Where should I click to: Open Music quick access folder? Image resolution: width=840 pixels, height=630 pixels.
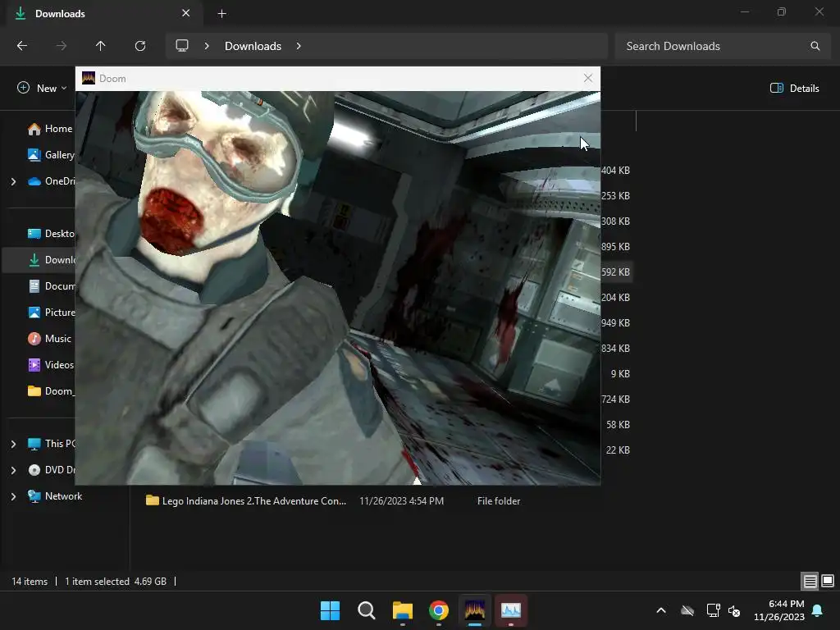tap(50, 339)
